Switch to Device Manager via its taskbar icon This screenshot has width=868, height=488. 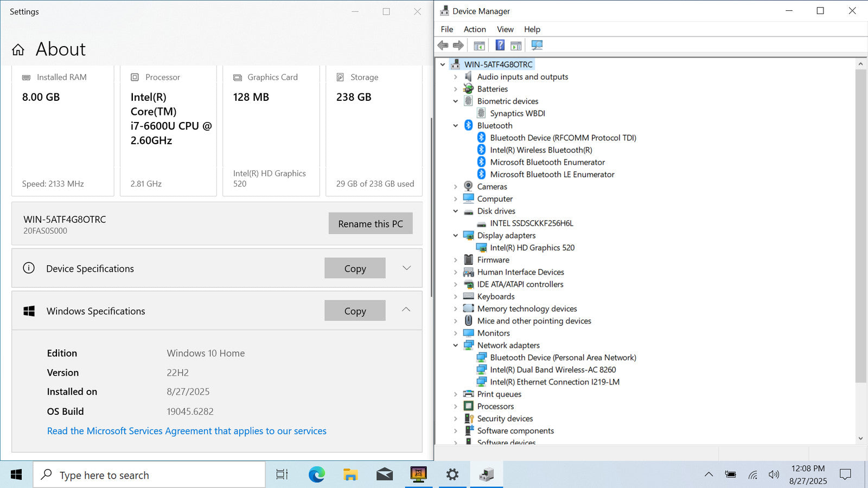coord(486,475)
